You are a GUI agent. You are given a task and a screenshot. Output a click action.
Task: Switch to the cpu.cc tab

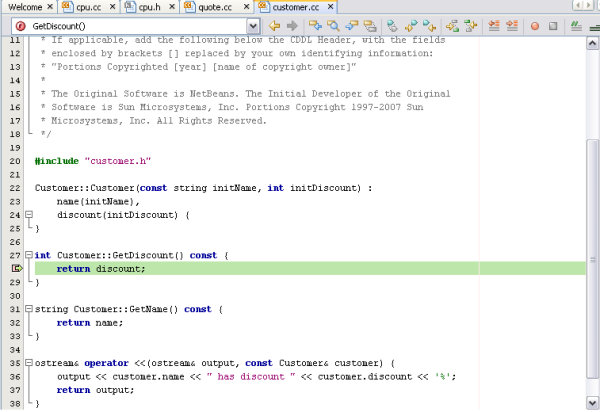89,7
